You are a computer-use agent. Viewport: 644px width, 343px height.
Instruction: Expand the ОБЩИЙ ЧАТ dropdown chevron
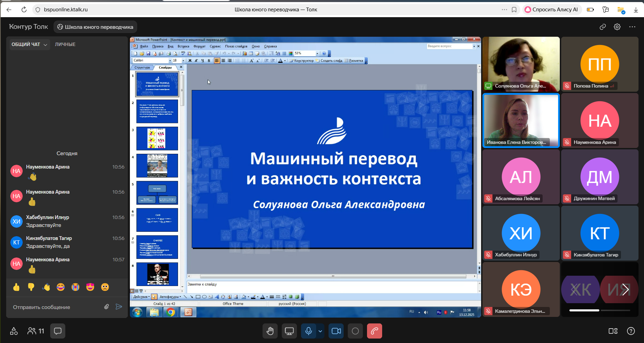pos(45,45)
